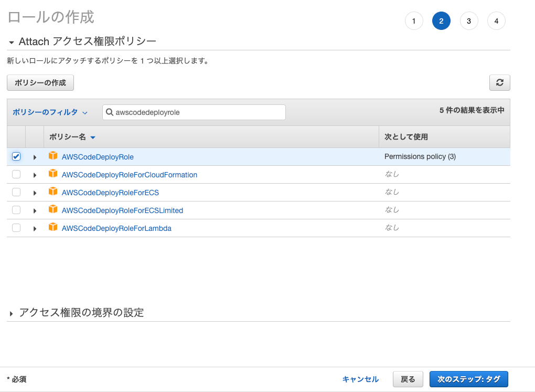This screenshot has width=535, height=392.
Task: Click the ポリシー名 column sort arrow
Action: coord(93,137)
